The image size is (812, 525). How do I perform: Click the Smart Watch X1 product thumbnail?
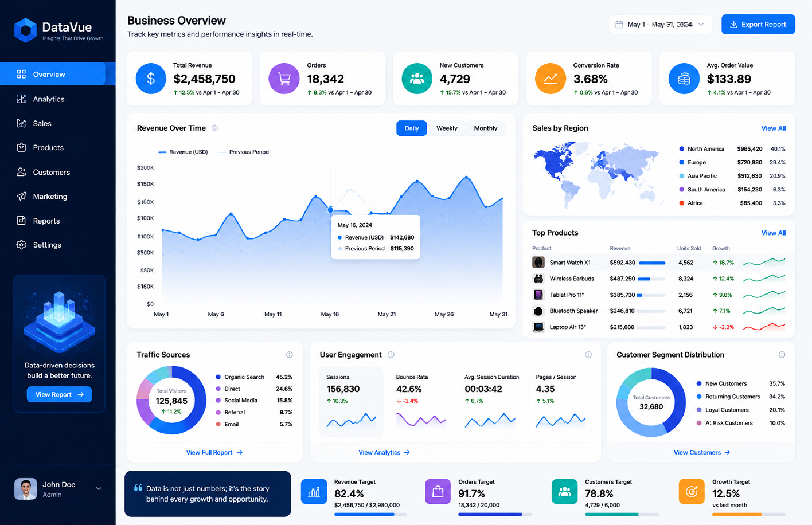[538, 262]
